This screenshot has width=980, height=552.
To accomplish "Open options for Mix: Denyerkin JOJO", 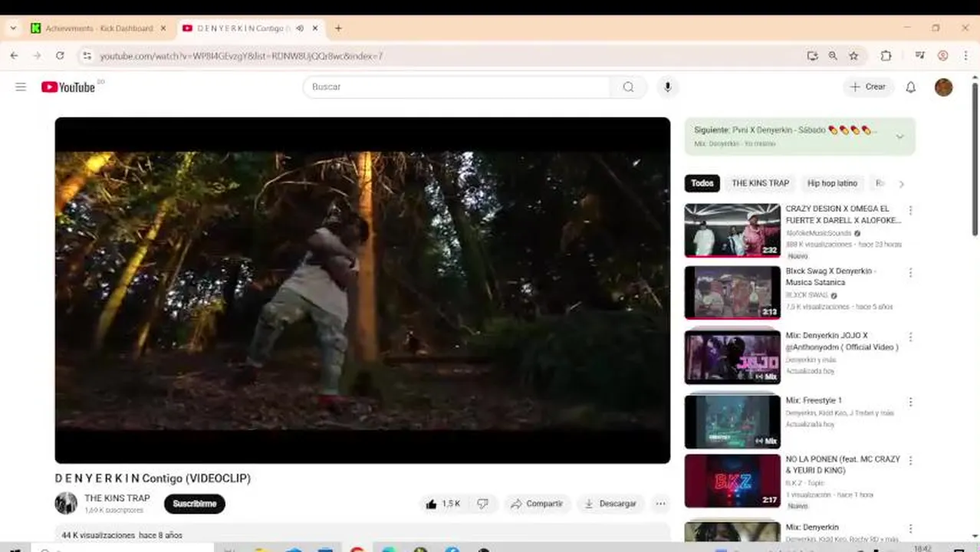I will [911, 337].
